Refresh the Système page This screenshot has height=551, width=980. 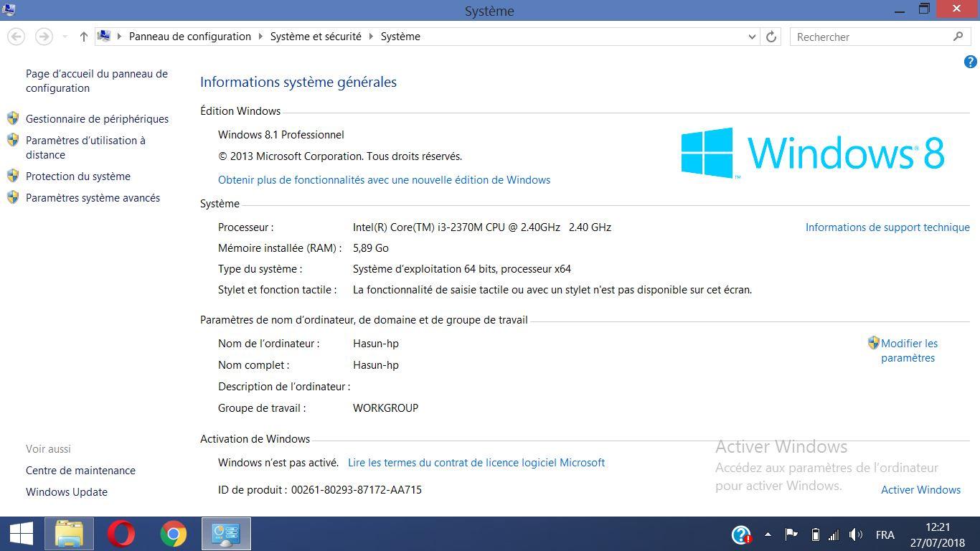[x=771, y=37]
